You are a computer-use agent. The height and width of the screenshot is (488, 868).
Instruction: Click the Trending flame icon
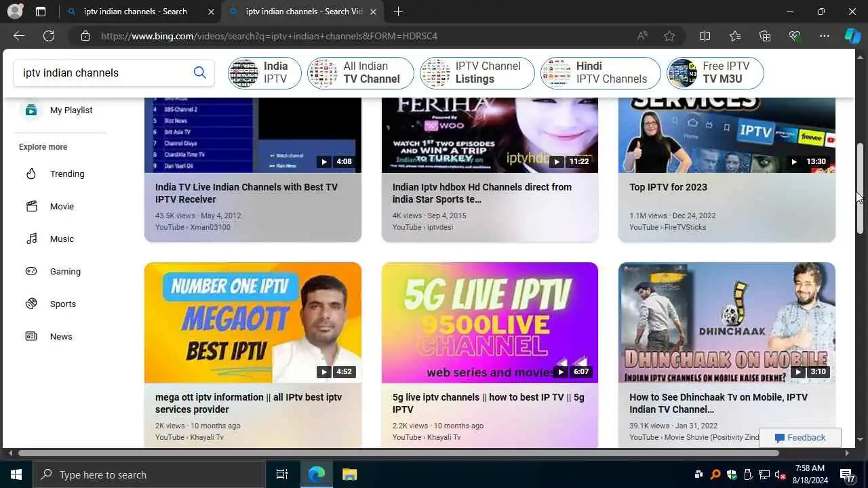(31, 174)
